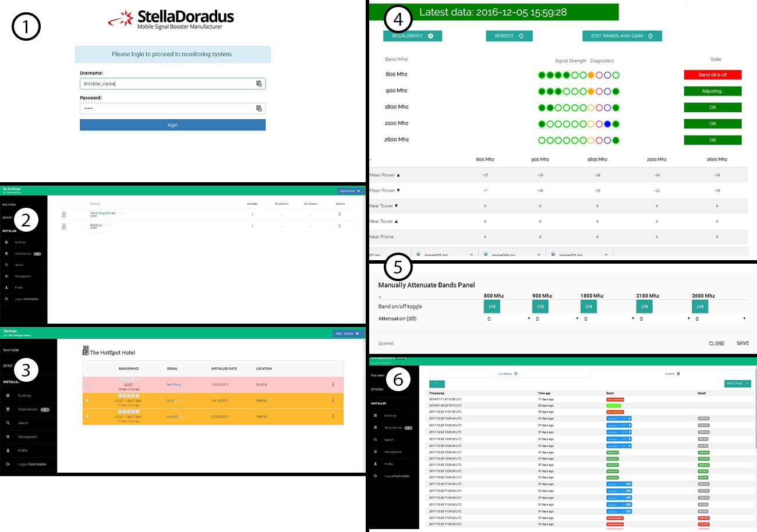Toggle the 1800 Mhz band ON switch
The height and width of the screenshot is (532, 757).
[588, 307]
